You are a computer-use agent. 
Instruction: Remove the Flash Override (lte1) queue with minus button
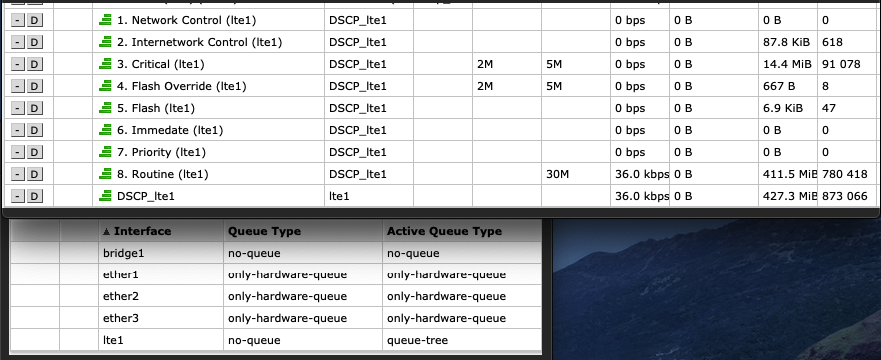point(18,86)
